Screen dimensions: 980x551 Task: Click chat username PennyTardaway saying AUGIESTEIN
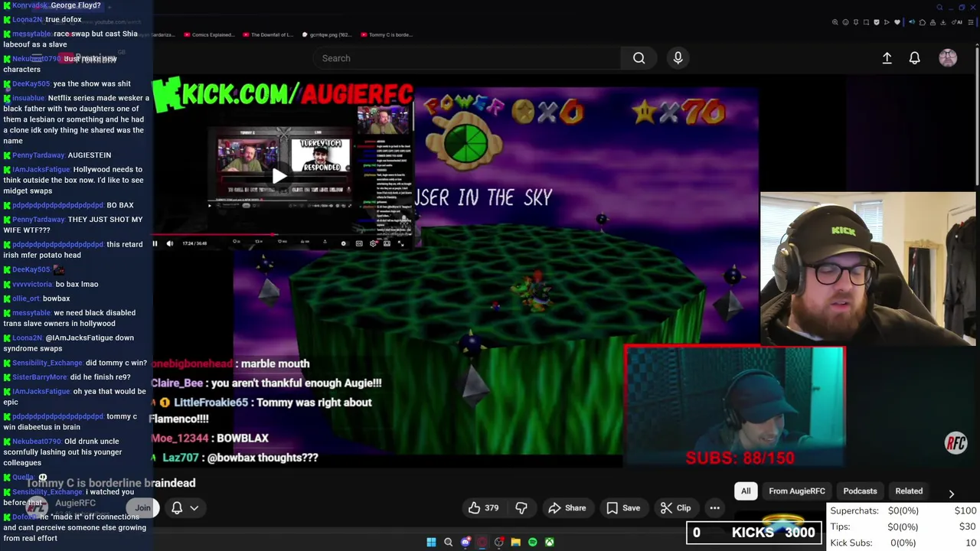38,155
